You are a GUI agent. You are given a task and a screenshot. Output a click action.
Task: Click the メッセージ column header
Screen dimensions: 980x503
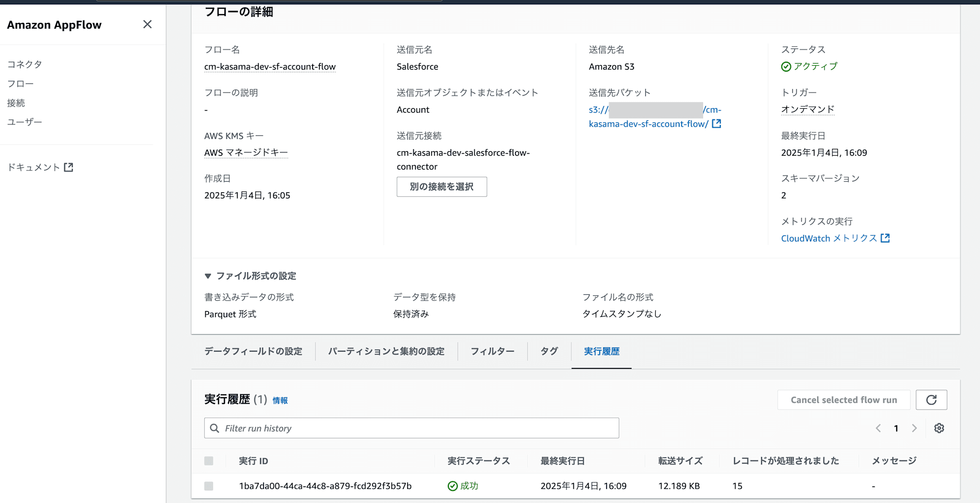point(894,461)
